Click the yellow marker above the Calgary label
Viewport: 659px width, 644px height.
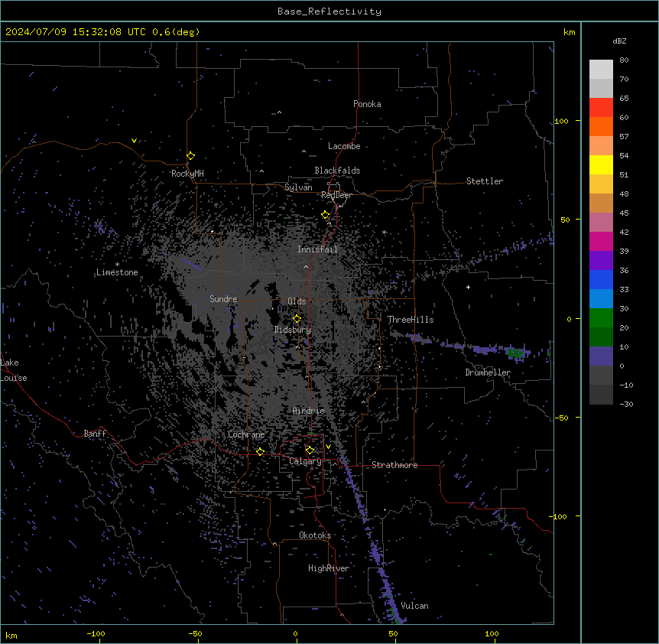pos(310,450)
